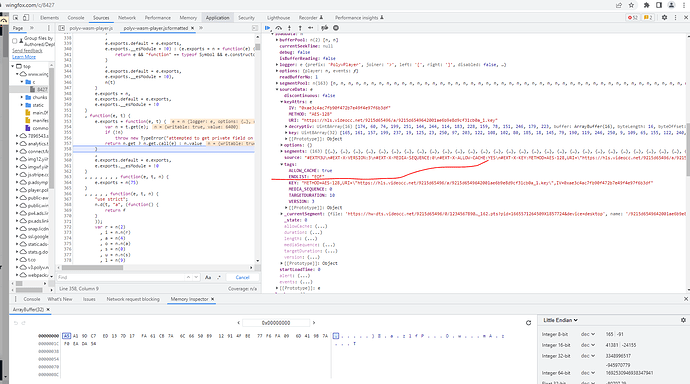Resume script execution in debugger

click(268, 28)
